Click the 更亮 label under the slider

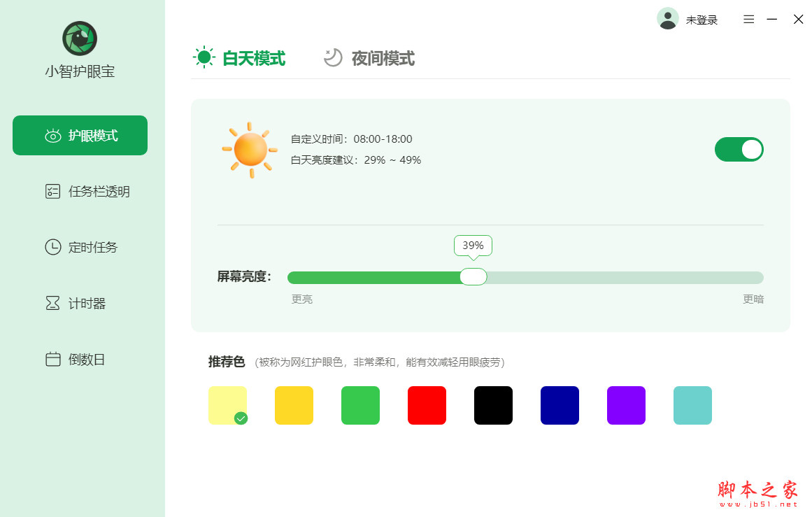[301, 299]
